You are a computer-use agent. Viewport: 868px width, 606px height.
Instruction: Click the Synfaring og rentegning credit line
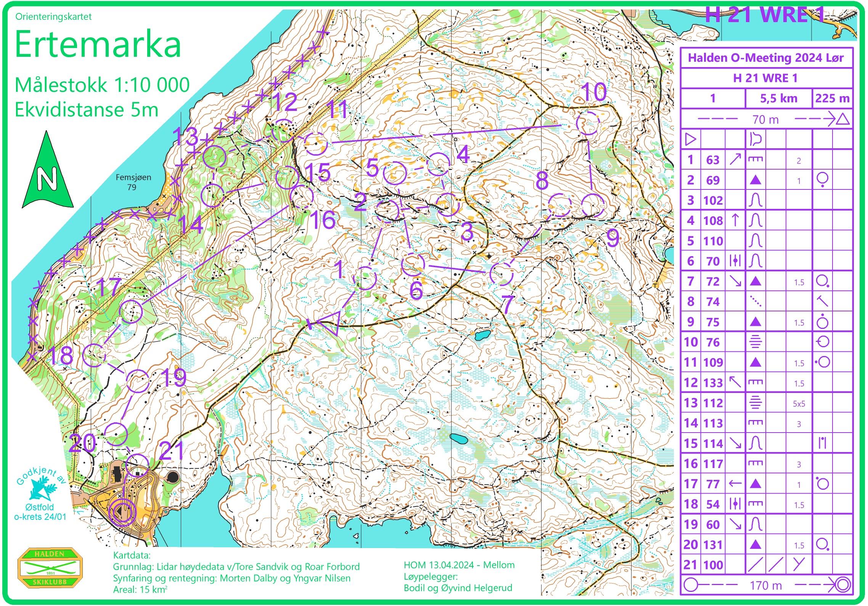click(231, 578)
